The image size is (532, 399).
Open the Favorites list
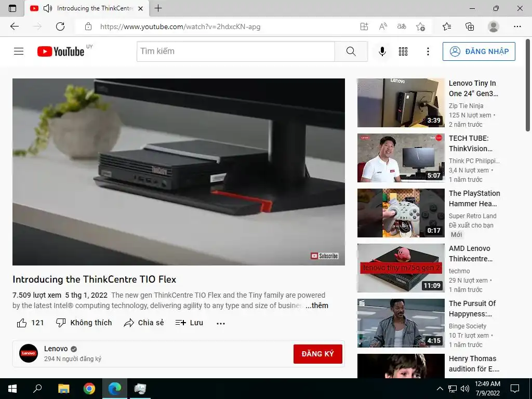click(447, 26)
